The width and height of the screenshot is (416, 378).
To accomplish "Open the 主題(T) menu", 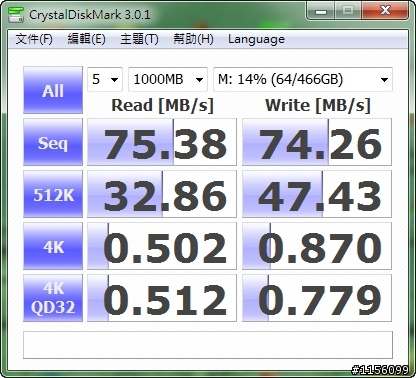I will click(x=139, y=39).
